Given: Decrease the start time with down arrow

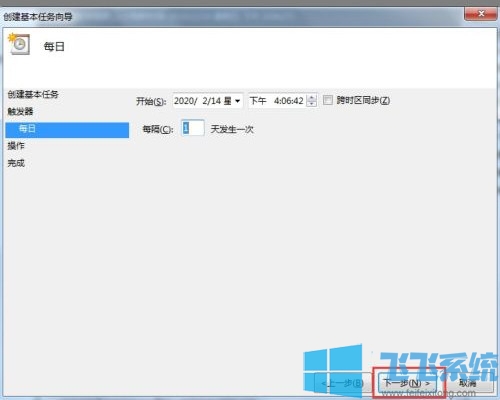Looking at the screenshot, I should [x=312, y=104].
